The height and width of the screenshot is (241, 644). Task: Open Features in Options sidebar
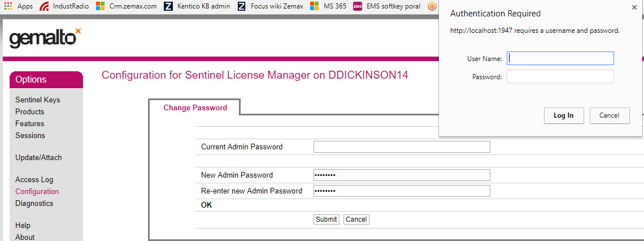(29, 124)
